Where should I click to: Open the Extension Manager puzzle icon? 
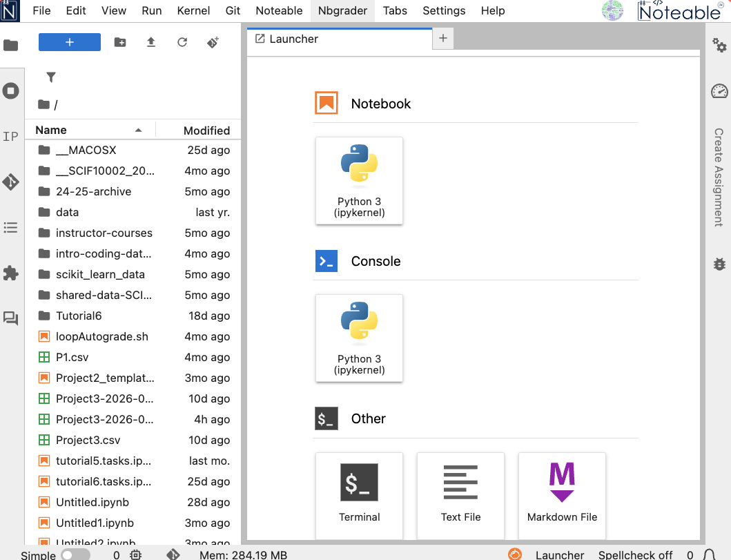pyautogui.click(x=10, y=273)
